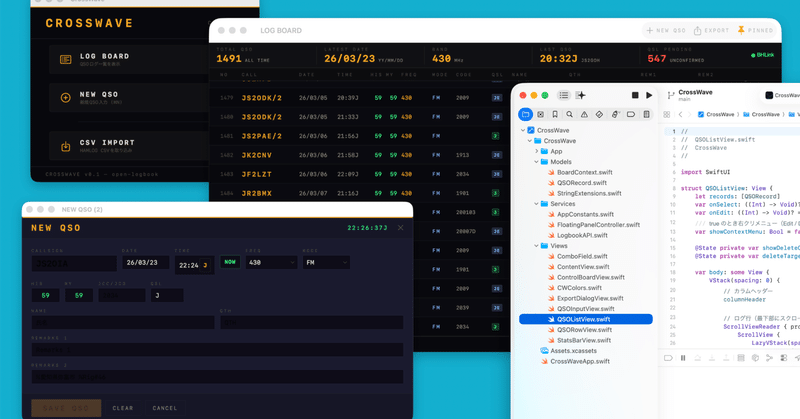Click the Xcode sparkle assistant icon
Screen dimensions: 800x419
pos(581,95)
